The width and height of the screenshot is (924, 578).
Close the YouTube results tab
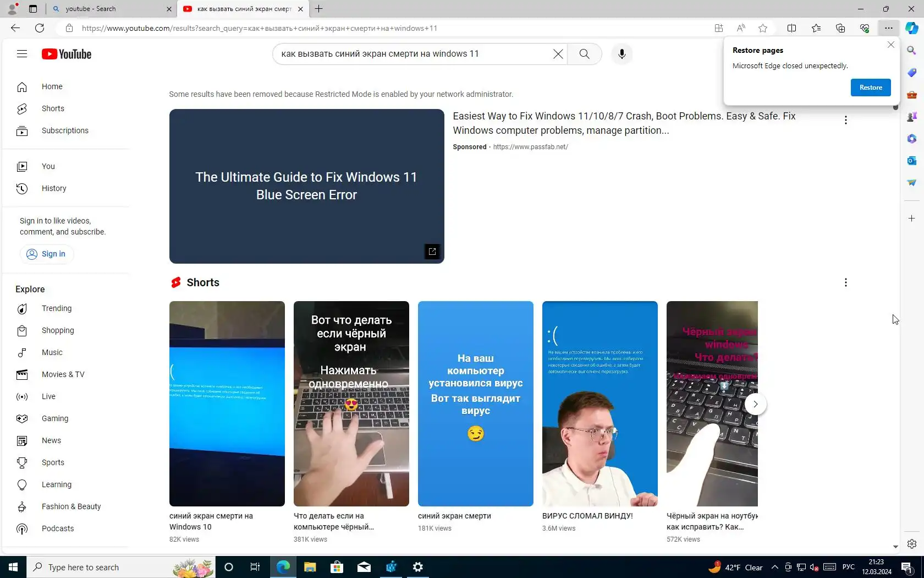click(300, 9)
